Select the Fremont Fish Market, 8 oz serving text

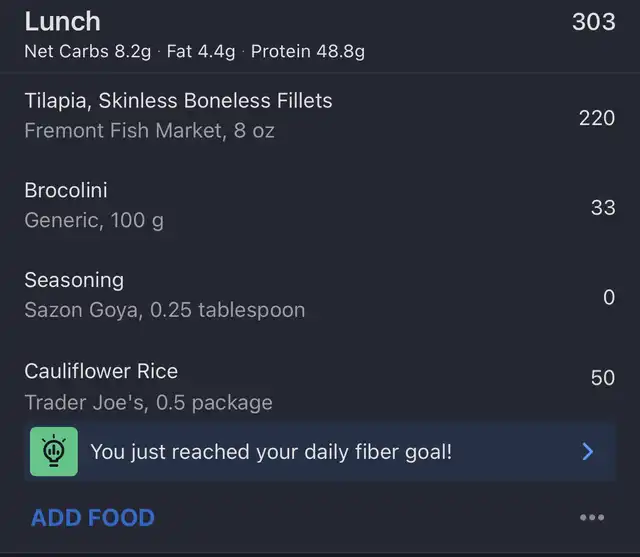point(149,131)
